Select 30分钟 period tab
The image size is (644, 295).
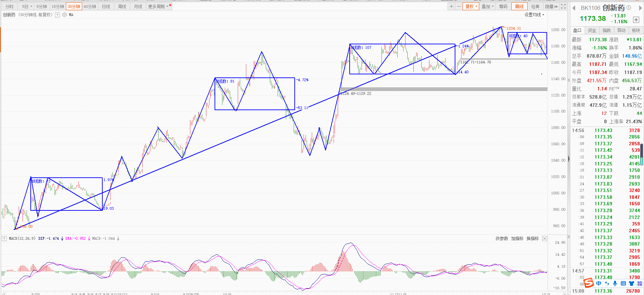click(x=74, y=6)
